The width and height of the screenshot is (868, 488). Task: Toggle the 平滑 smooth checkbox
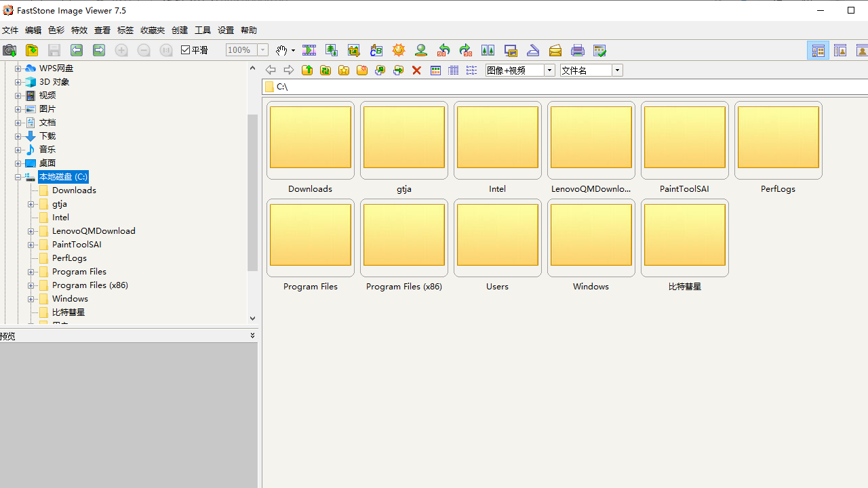(186, 50)
